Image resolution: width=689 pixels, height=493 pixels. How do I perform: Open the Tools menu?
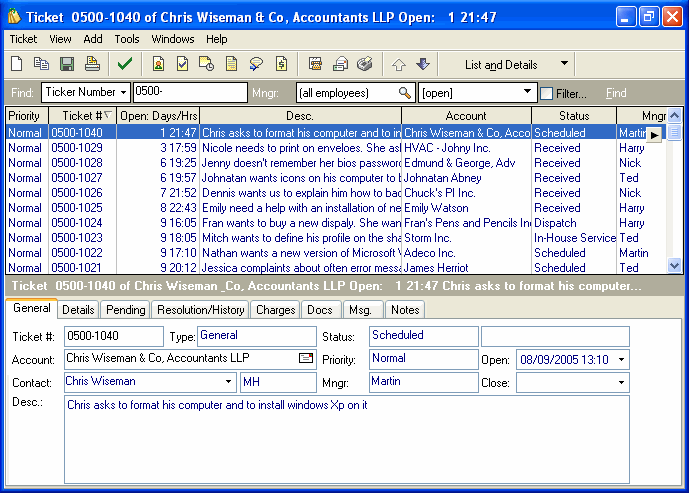click(x=127, y=39)
